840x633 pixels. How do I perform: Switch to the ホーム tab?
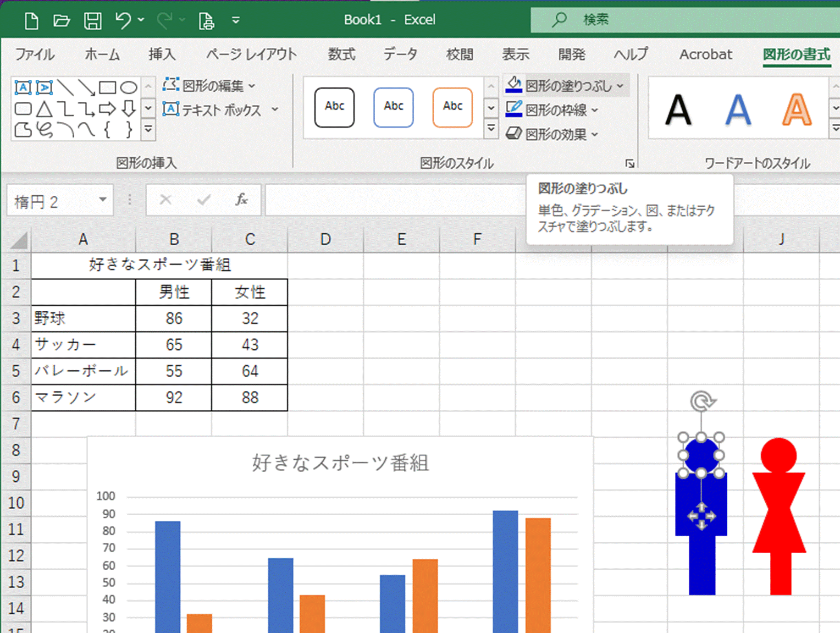click(x=102, y=55)
